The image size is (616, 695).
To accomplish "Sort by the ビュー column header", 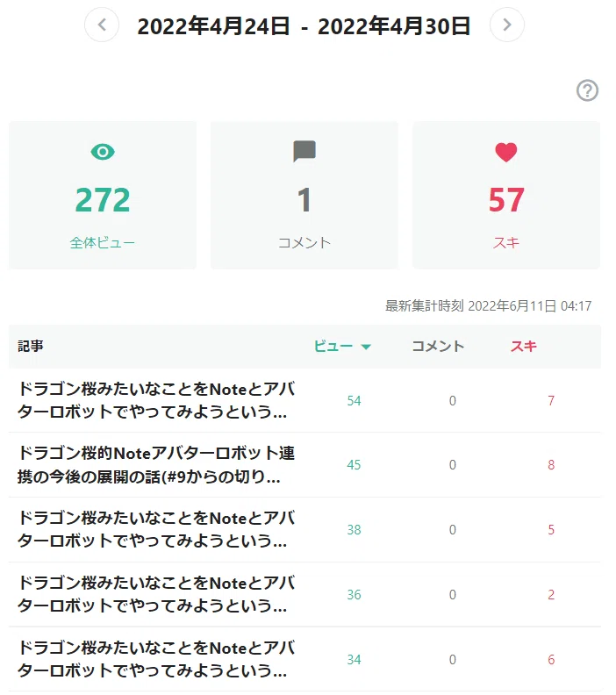I will [333, 346].
